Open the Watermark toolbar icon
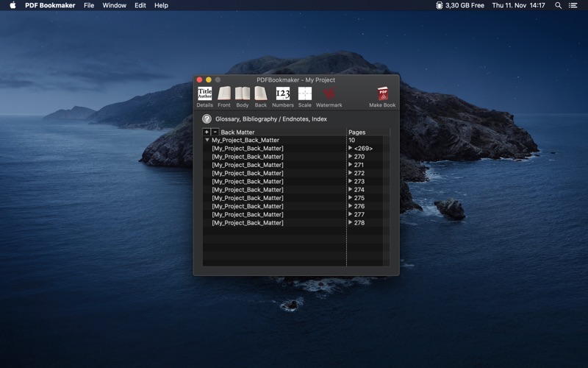The image size is (588, 368). pos(329,97)
